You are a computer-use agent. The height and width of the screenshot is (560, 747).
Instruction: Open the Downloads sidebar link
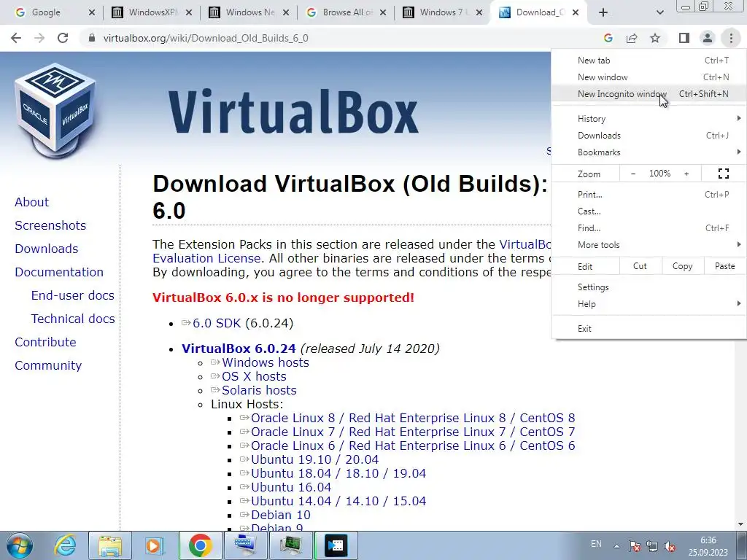46,249
